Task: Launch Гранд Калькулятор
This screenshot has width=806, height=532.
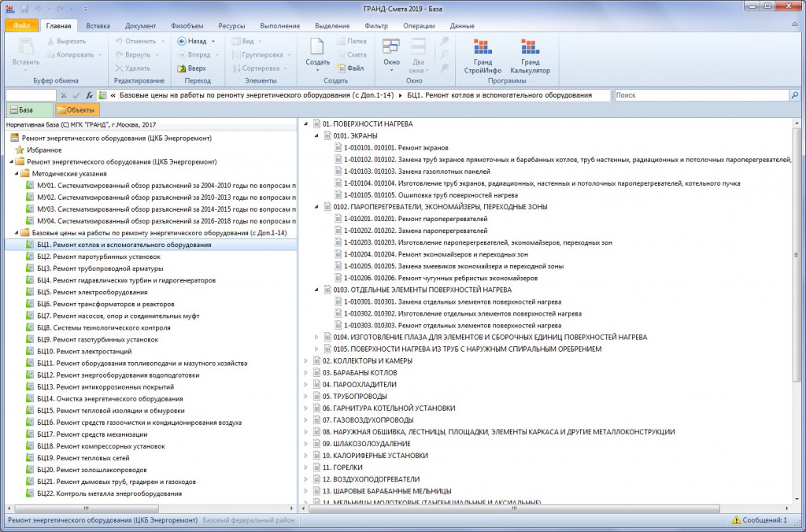Action: point(530,56)
